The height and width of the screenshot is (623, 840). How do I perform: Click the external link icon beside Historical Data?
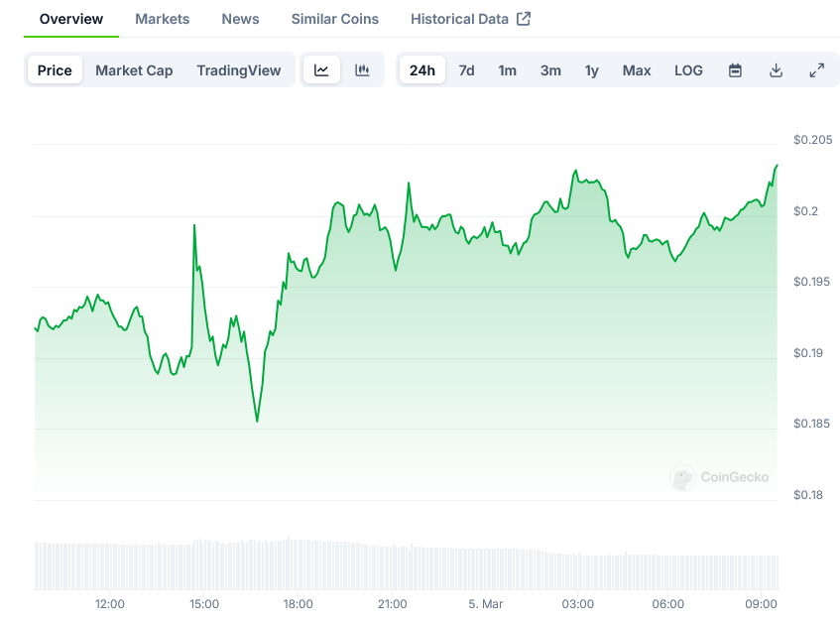[524, 19]
